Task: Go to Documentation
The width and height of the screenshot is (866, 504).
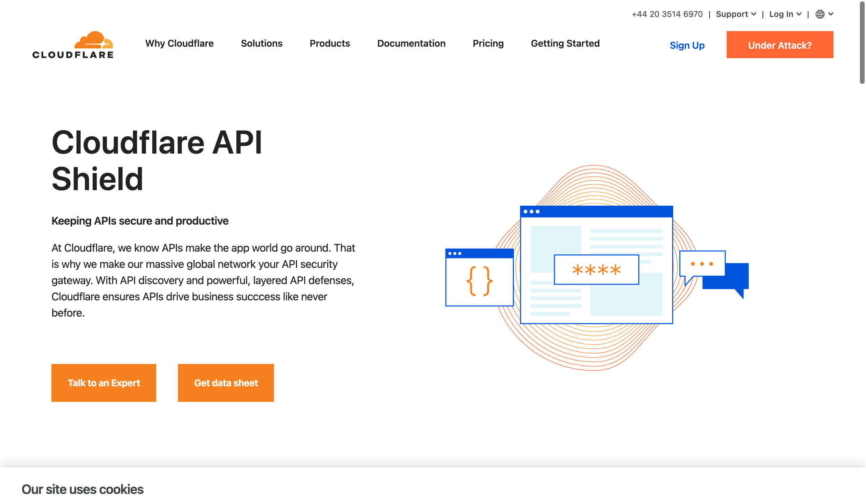Action: 411,44
